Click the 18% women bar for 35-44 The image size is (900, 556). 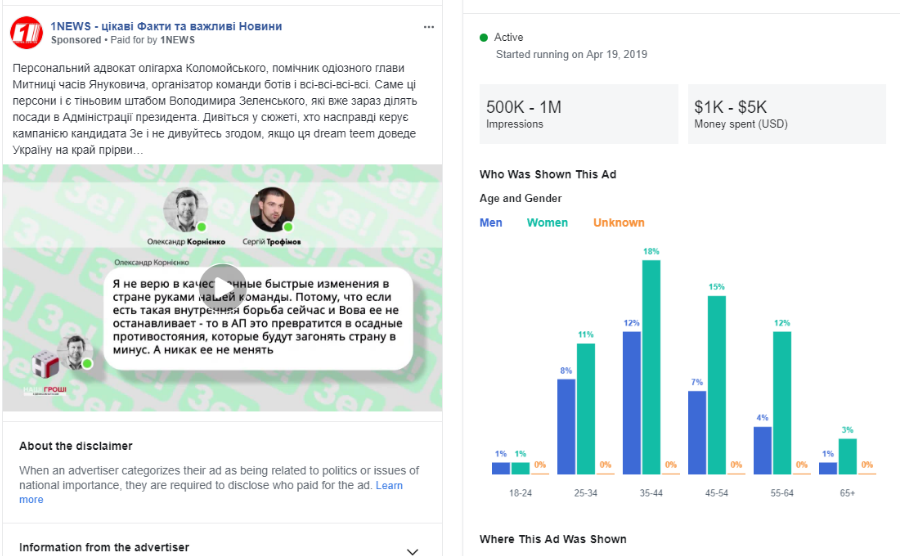pyautogui.click(x=651, y=366)
